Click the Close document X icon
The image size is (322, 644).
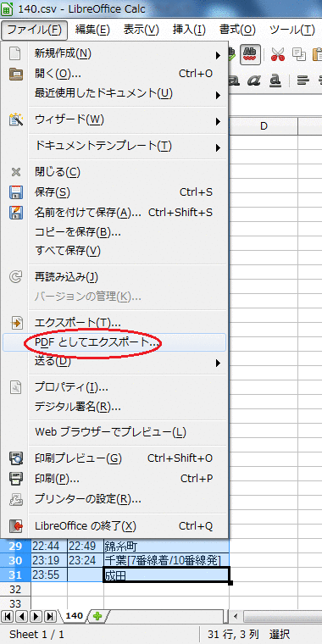tap(15, 172)
